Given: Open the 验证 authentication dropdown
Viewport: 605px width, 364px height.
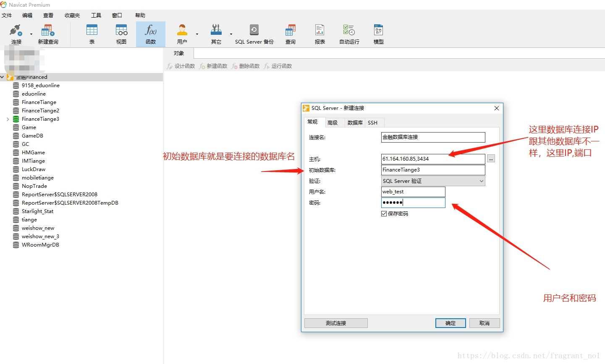Looking at the screenshot, I should click(433, 181).
